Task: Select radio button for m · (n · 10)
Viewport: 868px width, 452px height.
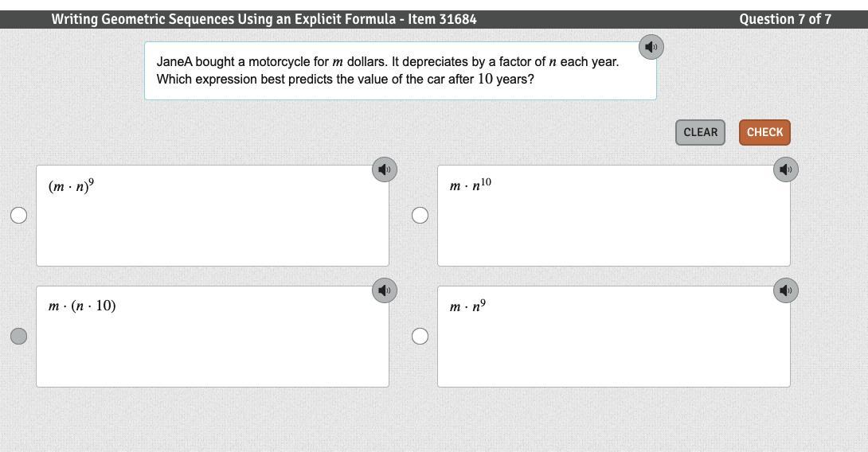Action: pyautogui.click(x=19, y=337)
